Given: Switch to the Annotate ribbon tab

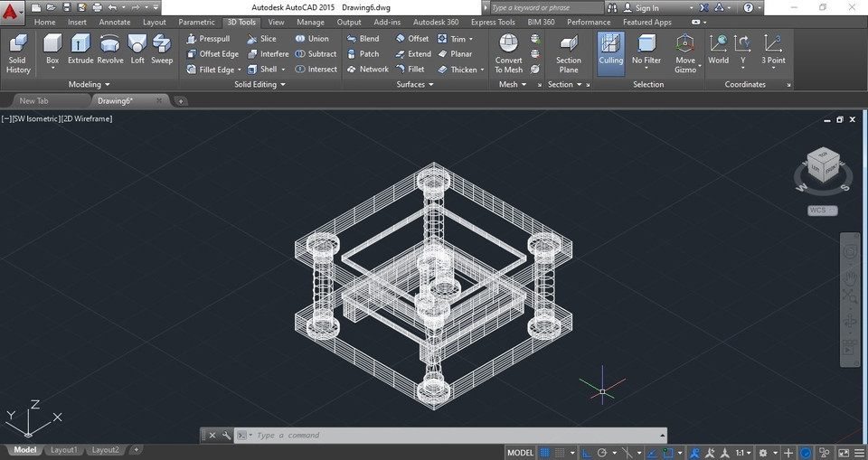Looking at the screenshot, I should pyautogui.click(x=115, y=23).
